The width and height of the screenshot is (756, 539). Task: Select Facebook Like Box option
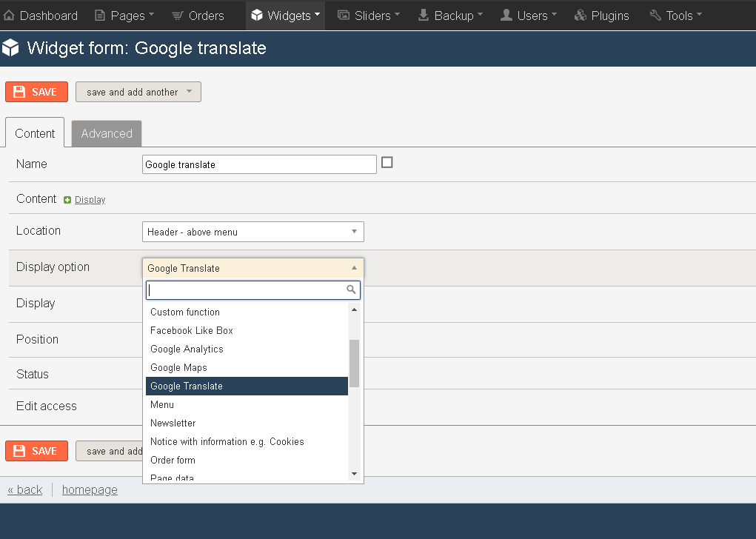coord(247,330)
